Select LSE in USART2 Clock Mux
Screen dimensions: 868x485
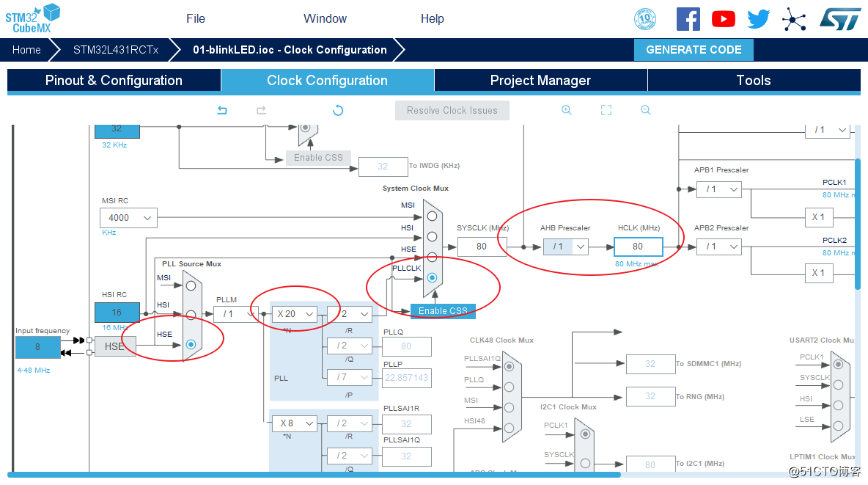(838, 426)
